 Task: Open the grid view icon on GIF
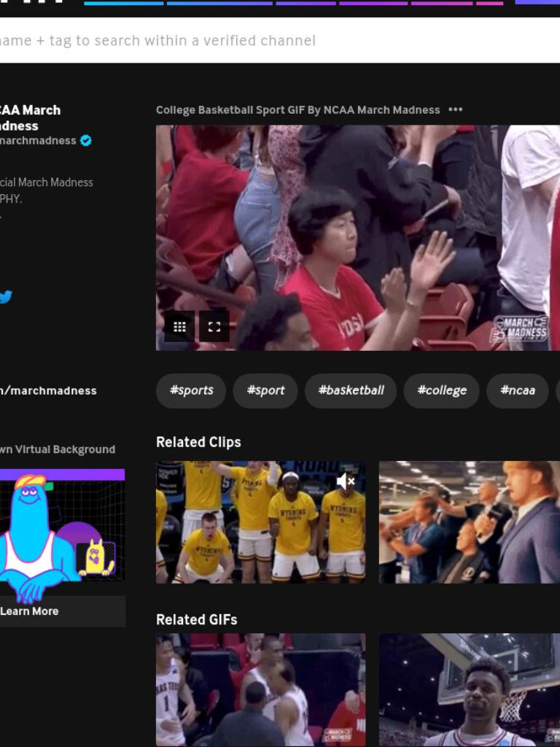[x=179, y=326]
